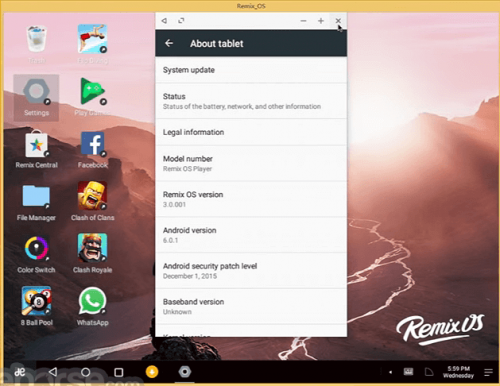Open the File Manager folder icon
This screenshot has height=386, width=500.
click(x=36, y=197)
